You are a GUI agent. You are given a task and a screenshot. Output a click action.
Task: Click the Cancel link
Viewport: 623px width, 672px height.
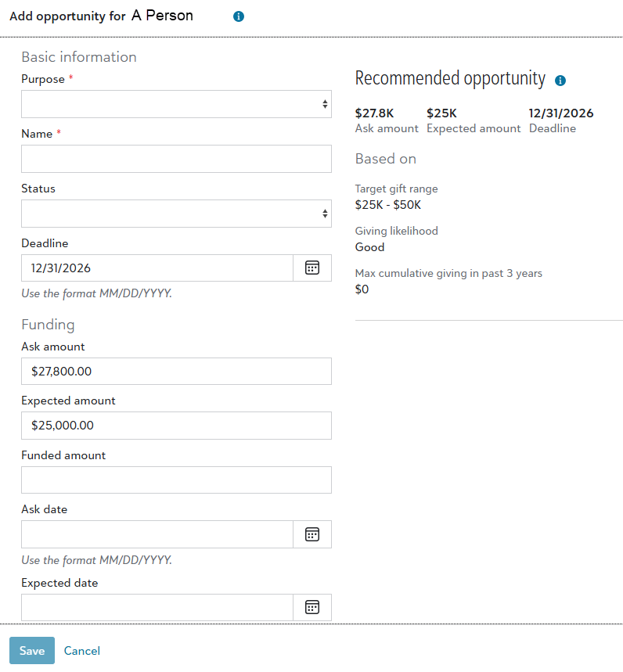coord(81,650)
